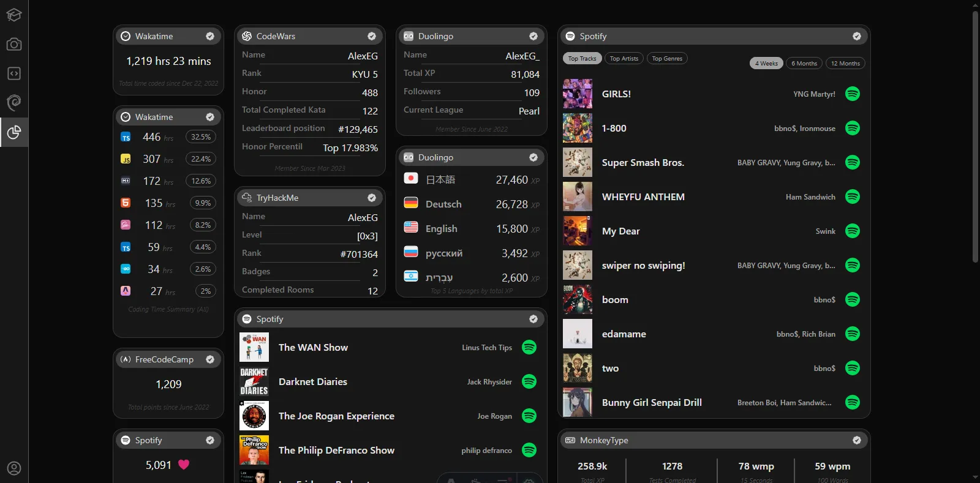Click verified badge on TryHackMe card
This screenshot has width=980, height=483.
coord(372,198)
